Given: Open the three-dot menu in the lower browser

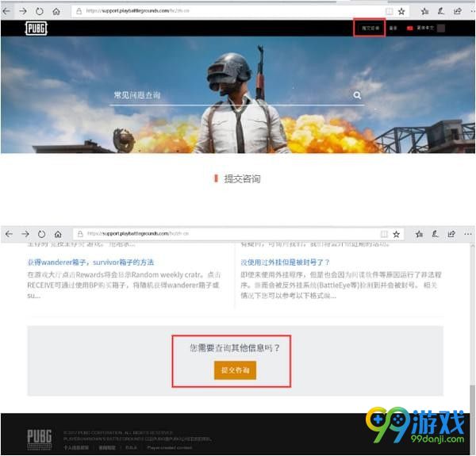Looking at the screenshot, I should pos(468,234).
